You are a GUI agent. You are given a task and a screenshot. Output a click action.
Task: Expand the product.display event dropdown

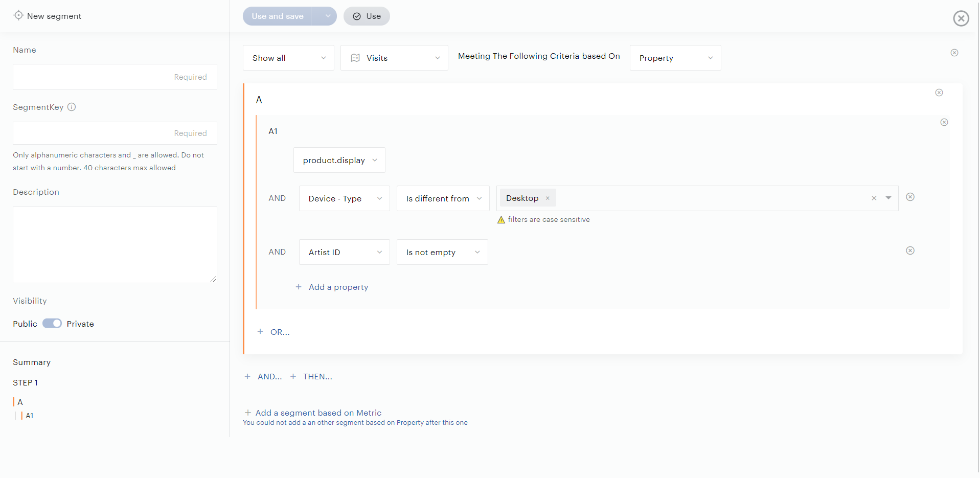pos(339,161)
